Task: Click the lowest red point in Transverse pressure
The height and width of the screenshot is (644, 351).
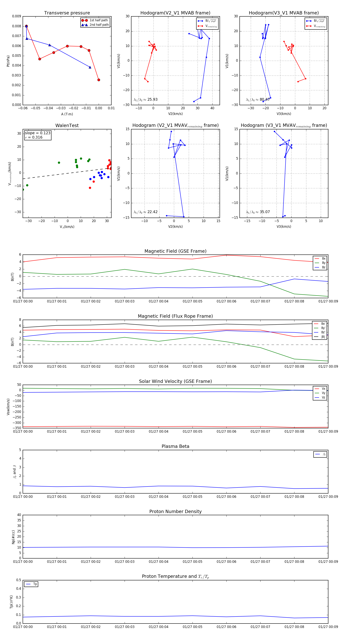Action: pyautogui.click(x=99, y=80)
